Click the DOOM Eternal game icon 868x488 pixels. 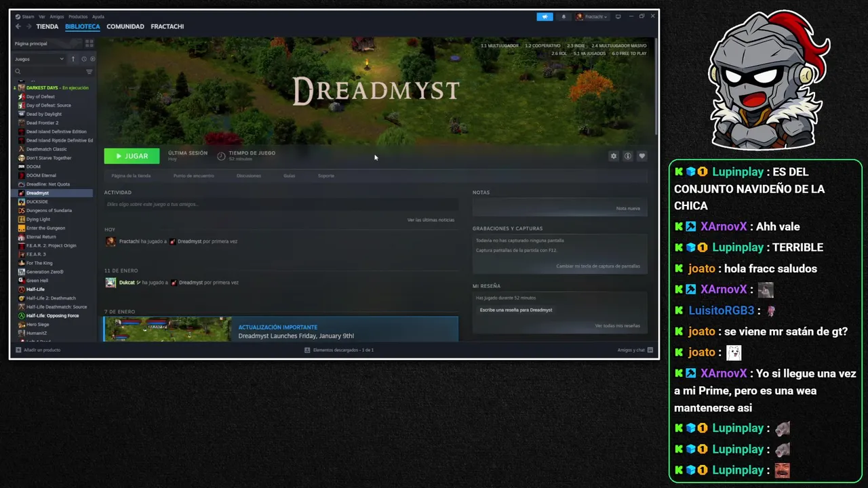pos(22,176)
